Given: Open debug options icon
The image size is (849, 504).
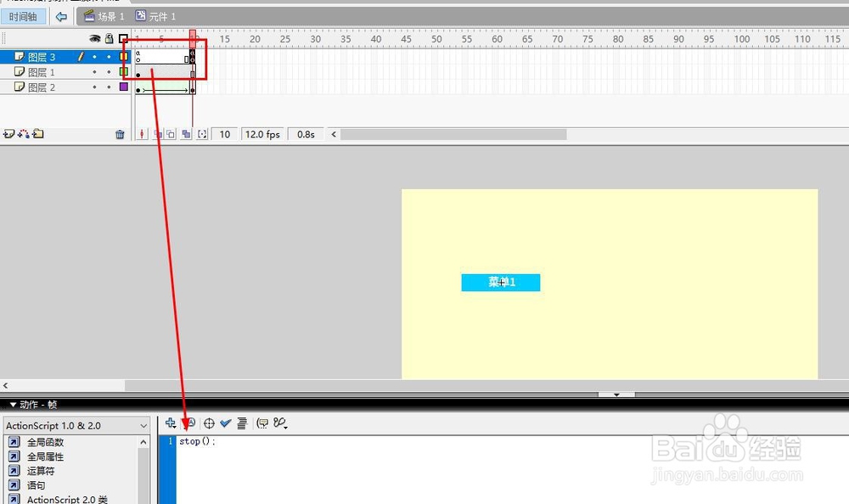Looking at the screenshot, I should click(280, 423).
